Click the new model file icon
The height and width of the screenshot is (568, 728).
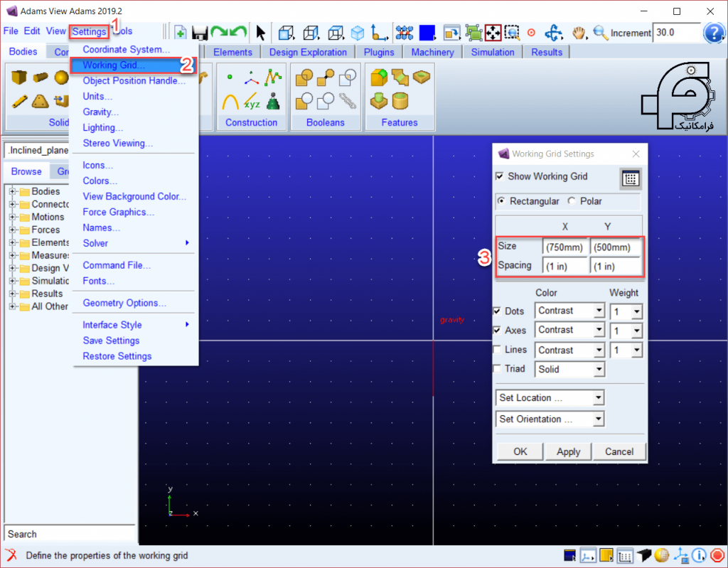tap(180, 33)
